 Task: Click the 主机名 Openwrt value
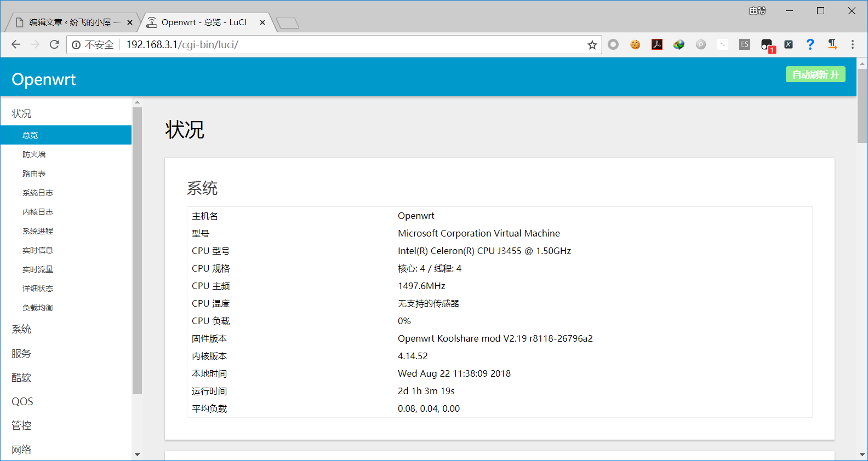[x=416, y=216]
